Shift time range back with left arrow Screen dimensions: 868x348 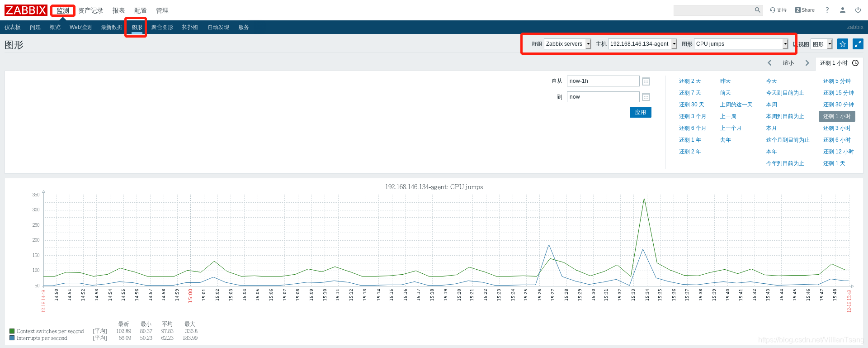click(x=770, y=63)
